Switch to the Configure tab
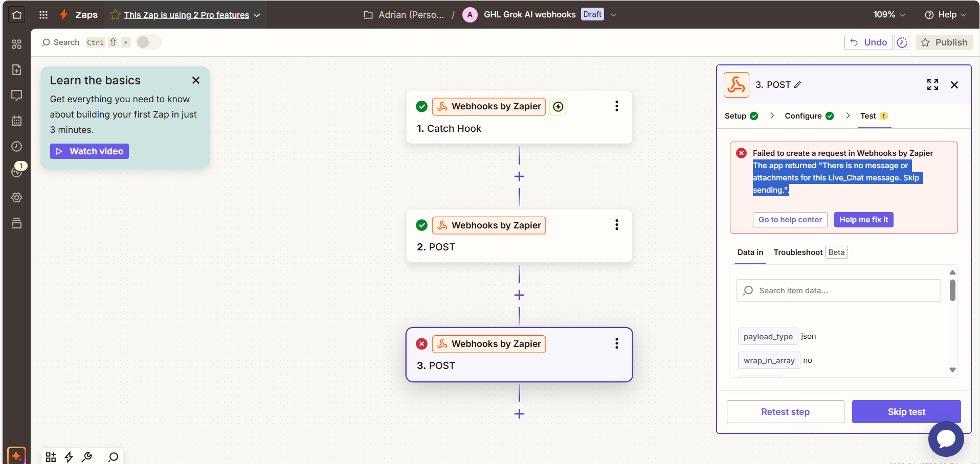This screenshot has height=464, width=980. click(809, 116)
